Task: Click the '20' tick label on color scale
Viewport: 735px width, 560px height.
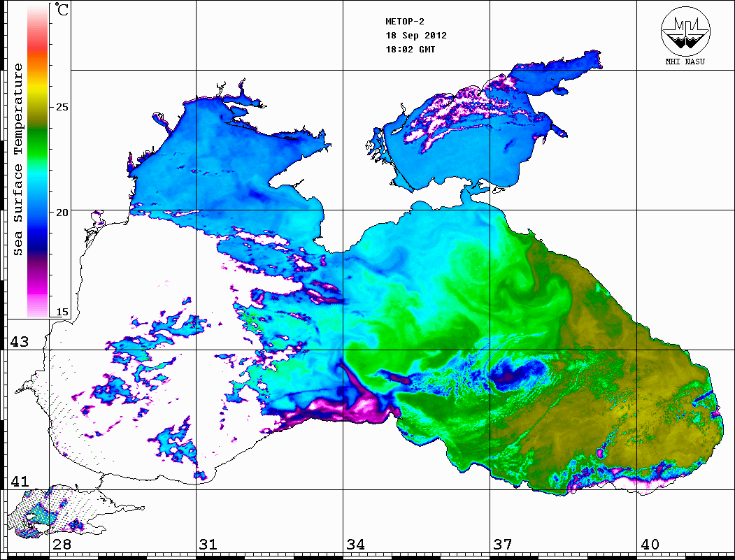Action: tap(62, 213)
